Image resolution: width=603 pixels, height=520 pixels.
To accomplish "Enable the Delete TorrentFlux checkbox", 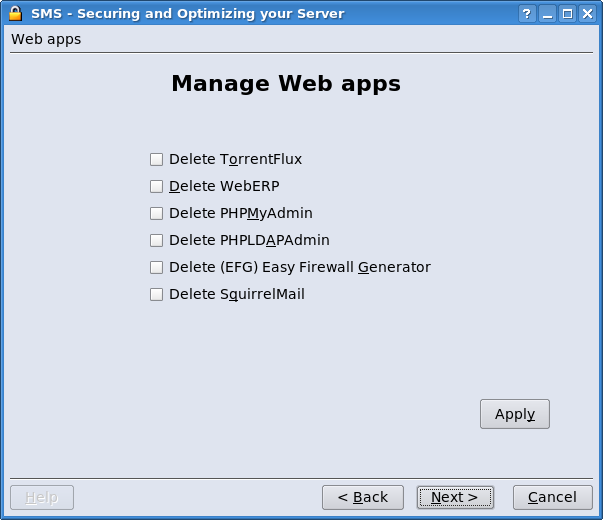I will pyautogui.click(x=157, y=159).
